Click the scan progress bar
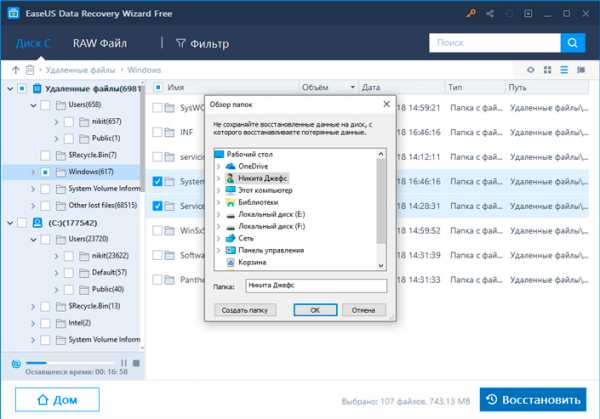The width and height of the screenshot is (600, 419). 70,363
